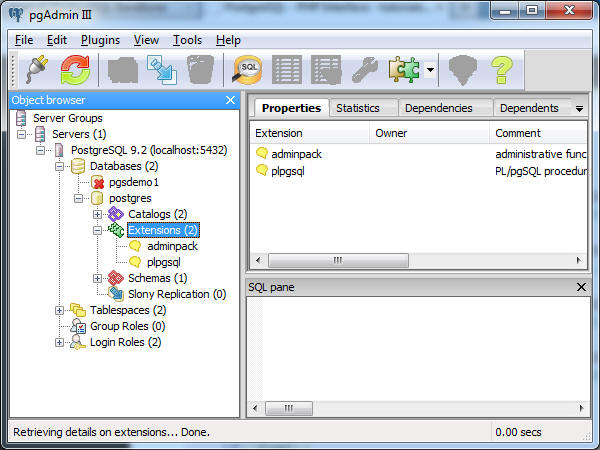Collapse the postgres database node
This screenshot has width=600, height=450.
[78, 198]
